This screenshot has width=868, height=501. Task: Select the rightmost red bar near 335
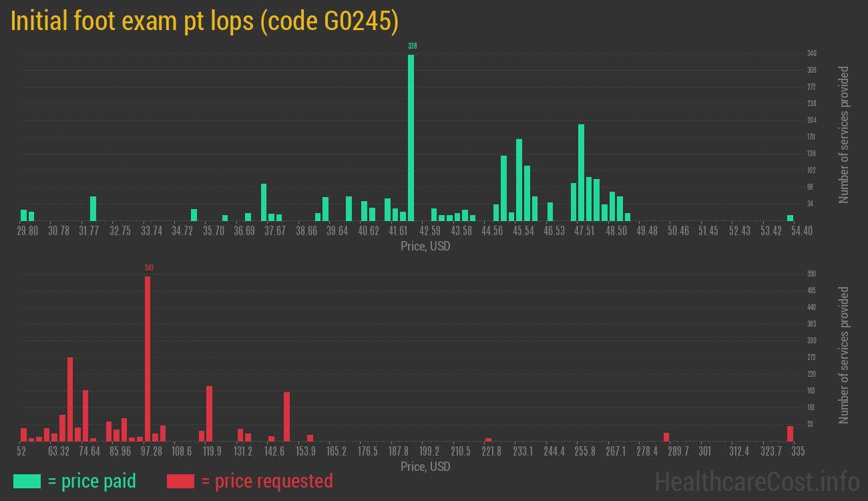pyautogui.click(x=790, y=434)
